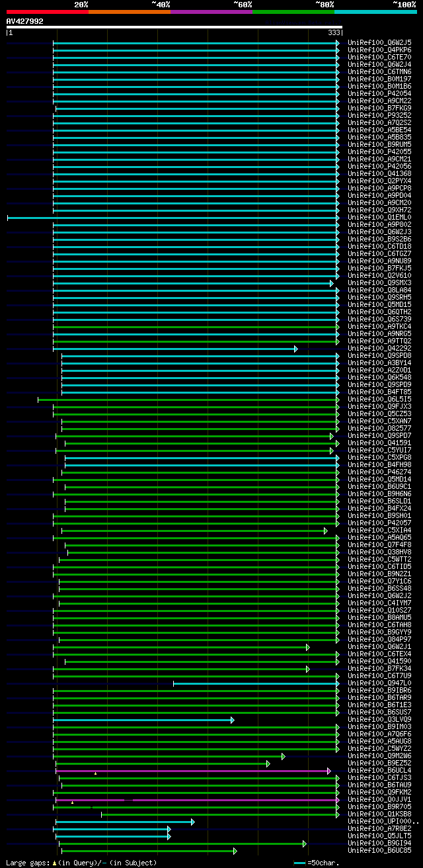Image resolution: width=423 pixels, height=868 pixels.
Task: Click the cyan ~100% identity legend segment
Action: point(375,12)
